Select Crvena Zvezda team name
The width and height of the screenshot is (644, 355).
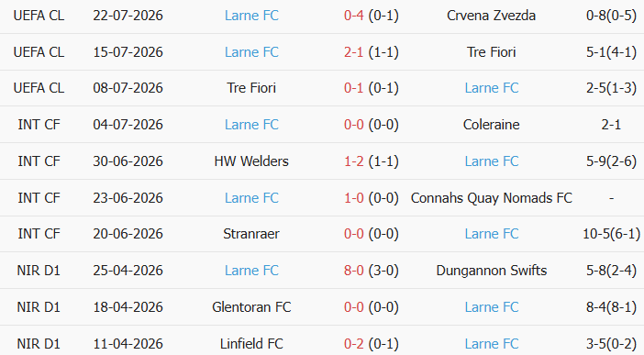tap(491, 16)
